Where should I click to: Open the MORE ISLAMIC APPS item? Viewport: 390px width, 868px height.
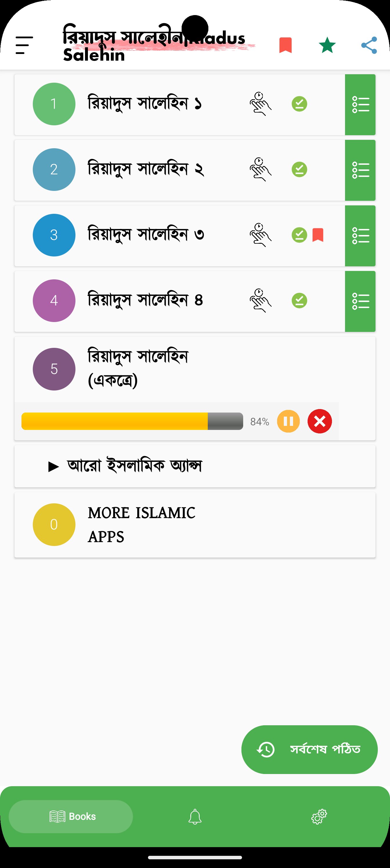click(142, 525)
